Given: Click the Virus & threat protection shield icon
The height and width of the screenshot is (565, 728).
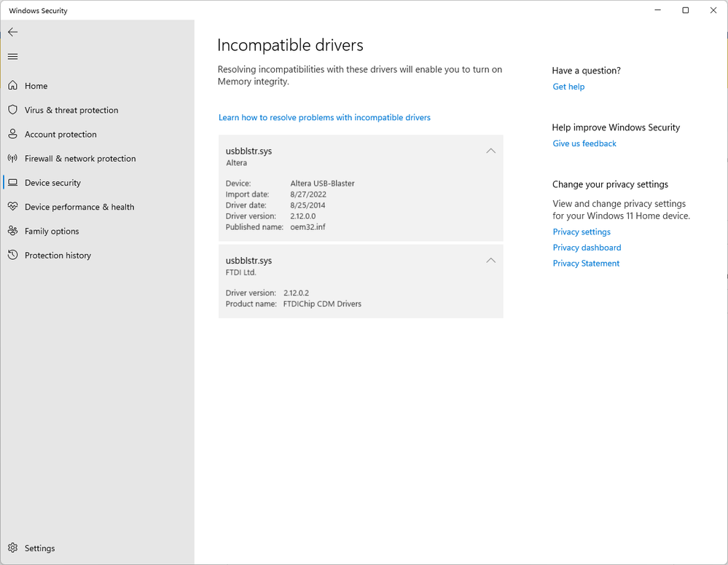Looking at the screenshot, I should (x=12, y=110).
